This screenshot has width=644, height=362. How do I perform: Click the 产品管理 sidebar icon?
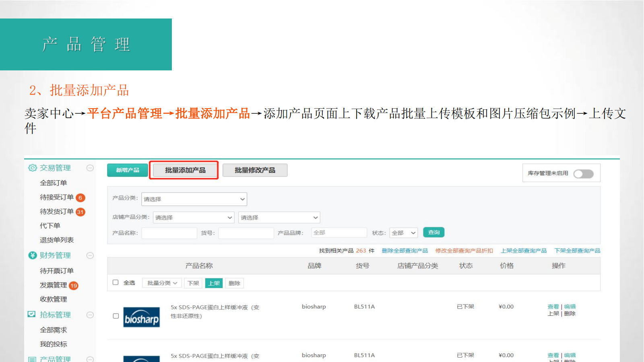coord(32,359)
